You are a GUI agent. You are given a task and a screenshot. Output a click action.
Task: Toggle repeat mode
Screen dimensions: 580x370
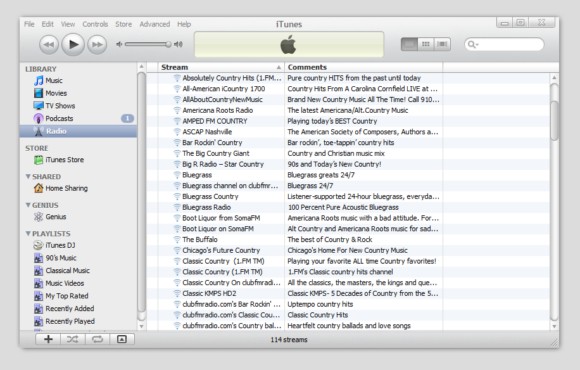pos(97,339)
